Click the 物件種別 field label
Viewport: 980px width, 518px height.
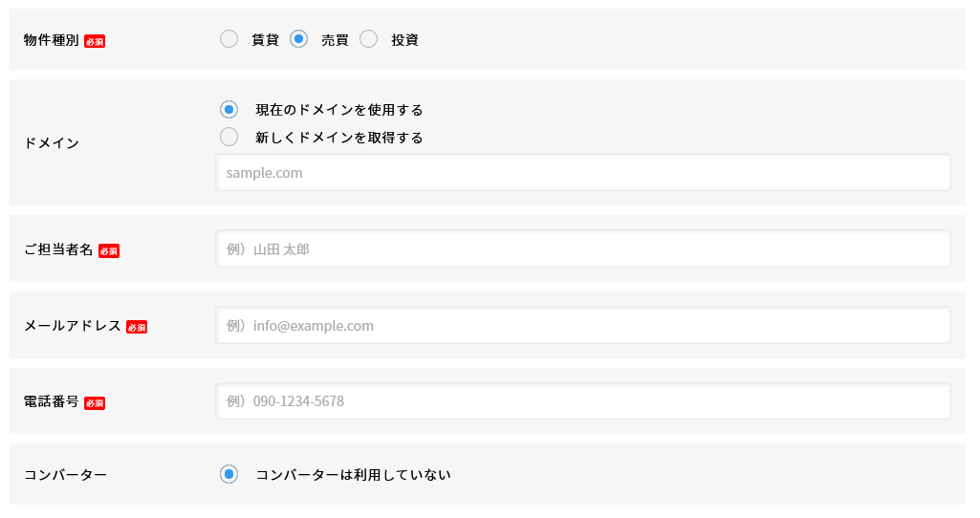51,40
